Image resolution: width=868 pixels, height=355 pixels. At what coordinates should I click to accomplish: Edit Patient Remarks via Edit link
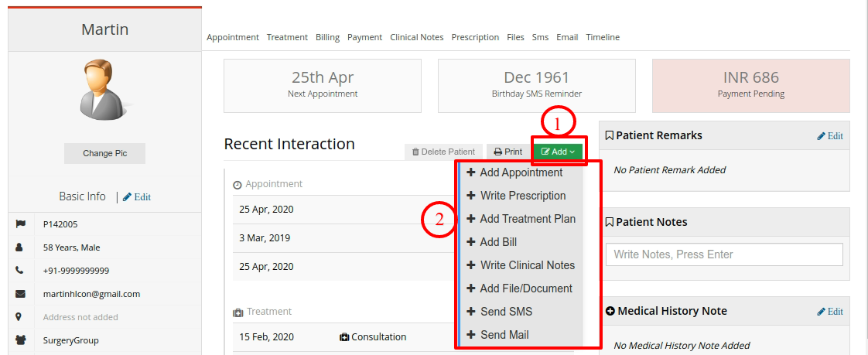tap(830, 136)
